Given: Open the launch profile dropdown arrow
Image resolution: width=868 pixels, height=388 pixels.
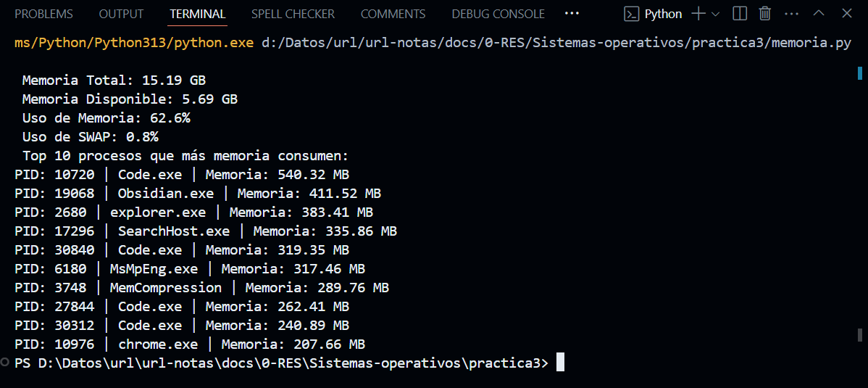Looking at the screenshot, I should tap(716, 14).
